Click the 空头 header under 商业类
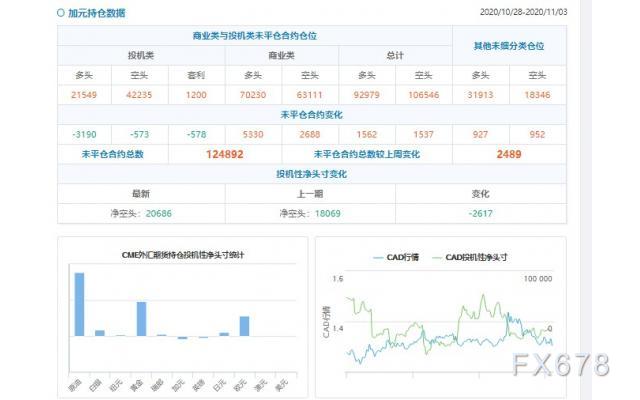Screen dimensions: 640x400 [310, 75]
